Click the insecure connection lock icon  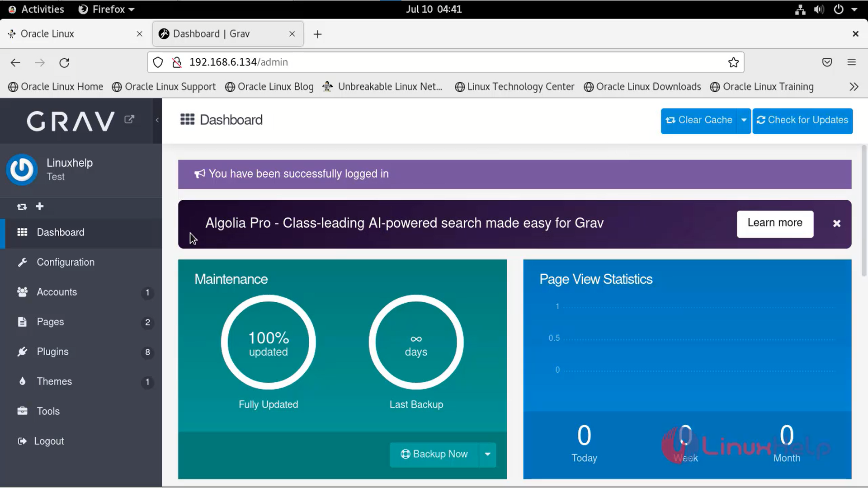[x=177, y=62]
